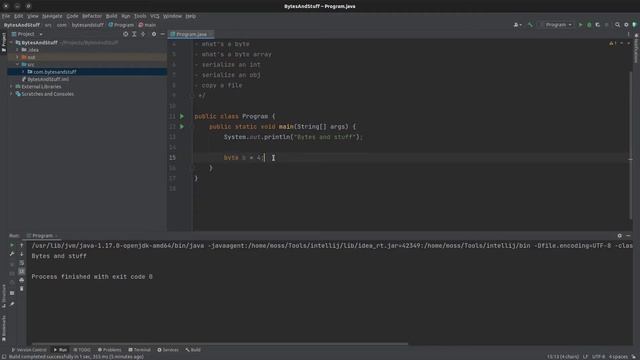
Task: Click the run gutter arrow beside class Program
Action: pyautogui.click(x=182, y=116)
